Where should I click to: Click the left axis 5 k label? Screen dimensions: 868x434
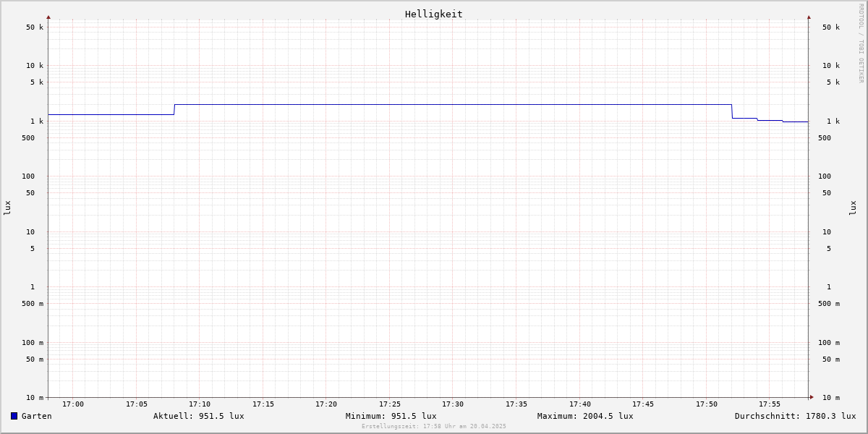point(37,82)
